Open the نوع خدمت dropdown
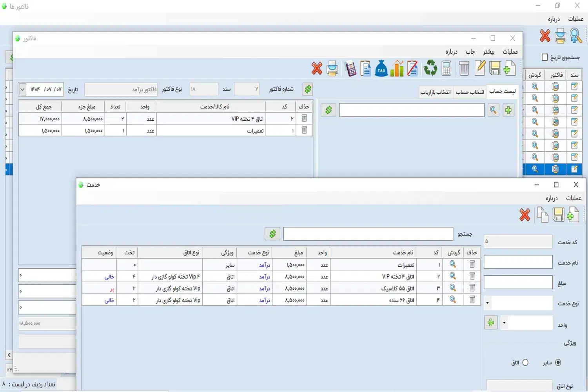The image size is (588, 392). click(488, 303)
